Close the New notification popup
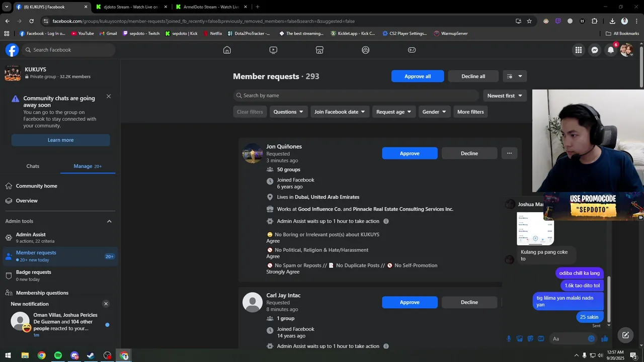 [x=106, y=304]
